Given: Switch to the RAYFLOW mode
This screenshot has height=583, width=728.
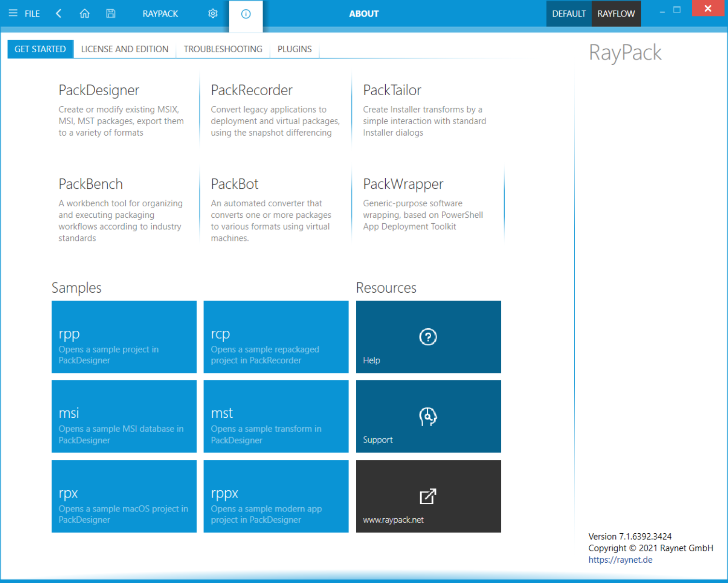Looking at the screenshot, I should click(x=616, y=14).
